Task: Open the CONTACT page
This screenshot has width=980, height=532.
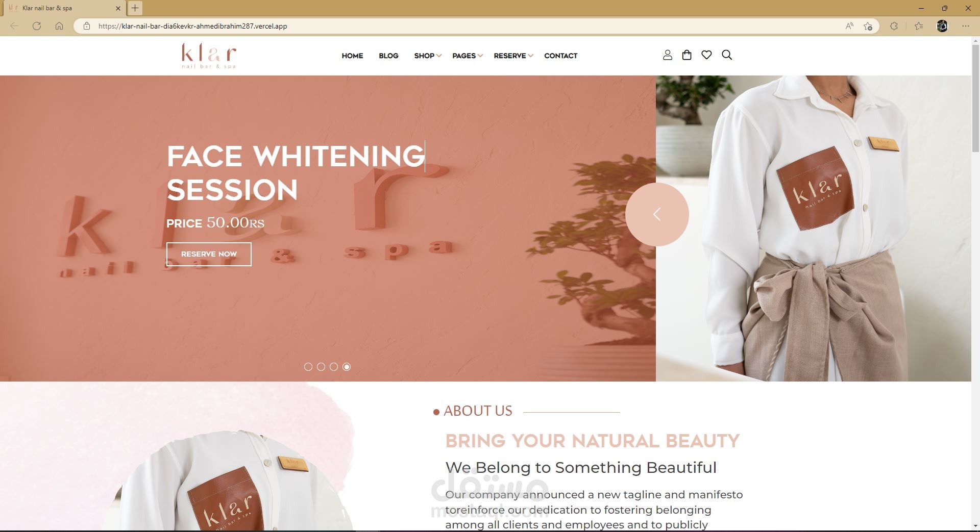Action: click(x=560, y=56)
